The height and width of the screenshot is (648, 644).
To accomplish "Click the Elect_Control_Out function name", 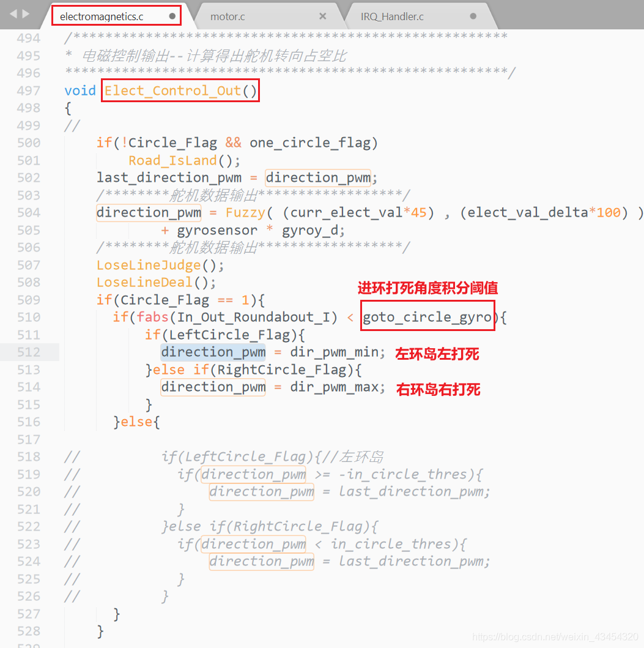I will 172,91.
